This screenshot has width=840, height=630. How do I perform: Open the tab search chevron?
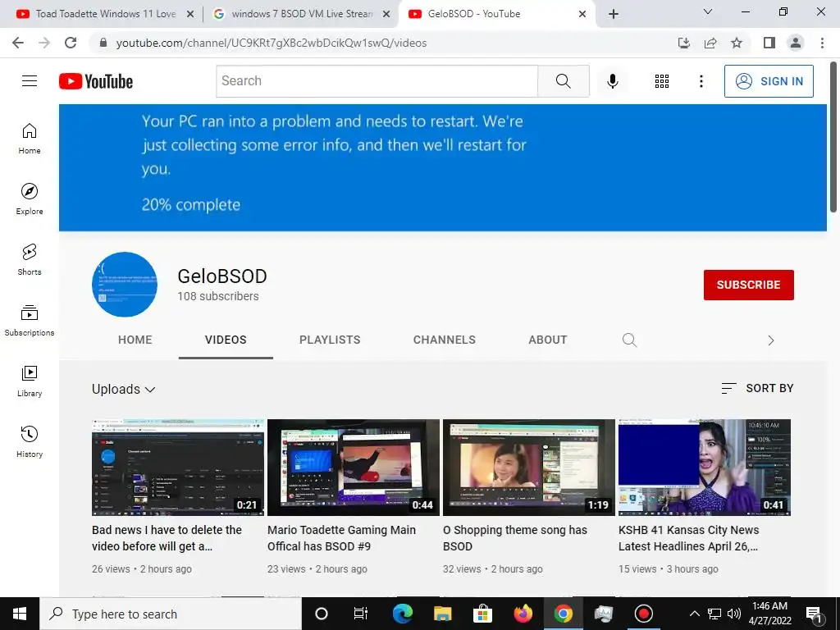pos(708,11)
